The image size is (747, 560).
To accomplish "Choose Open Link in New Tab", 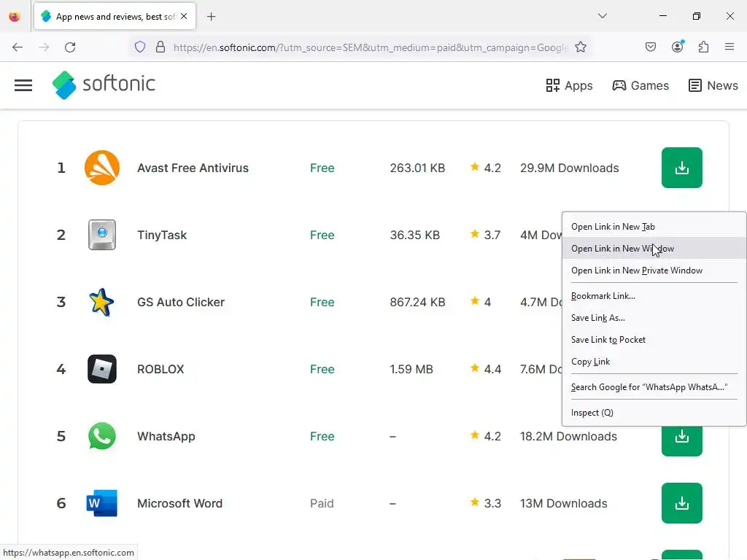I will click(654, 227).
